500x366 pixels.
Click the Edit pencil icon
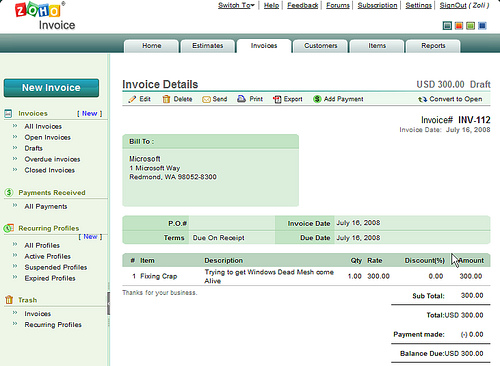coord(132,99)
